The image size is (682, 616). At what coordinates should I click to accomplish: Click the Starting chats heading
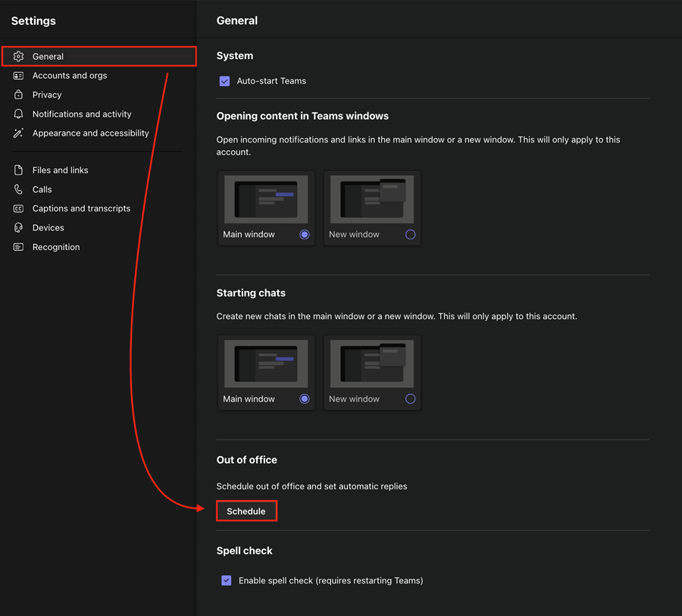[x=251, y=292]
